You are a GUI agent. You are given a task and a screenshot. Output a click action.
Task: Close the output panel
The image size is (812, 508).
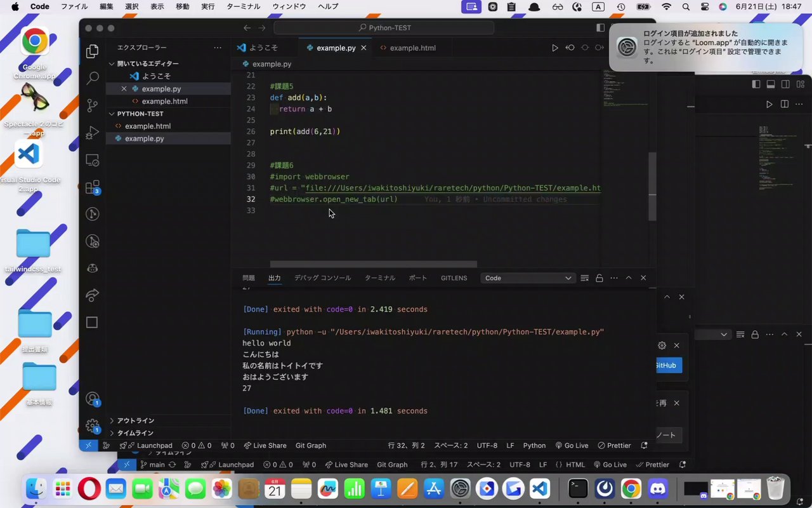pos(643,278)
